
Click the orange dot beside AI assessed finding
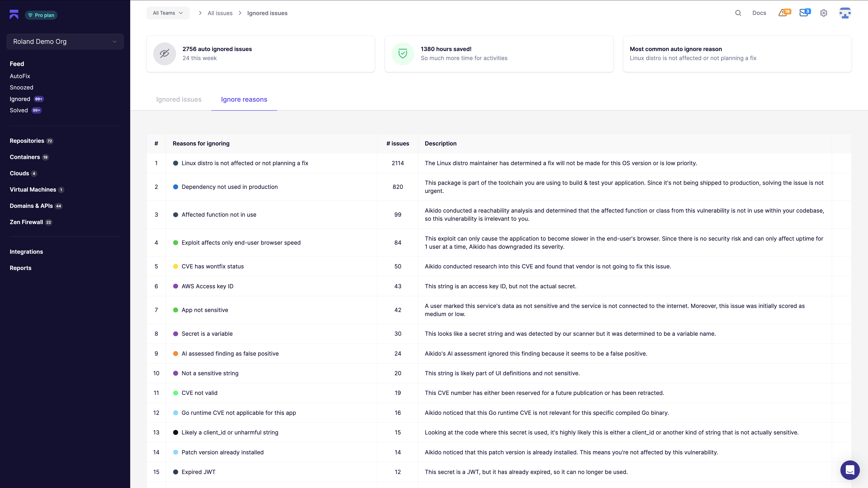pos(176,354)
